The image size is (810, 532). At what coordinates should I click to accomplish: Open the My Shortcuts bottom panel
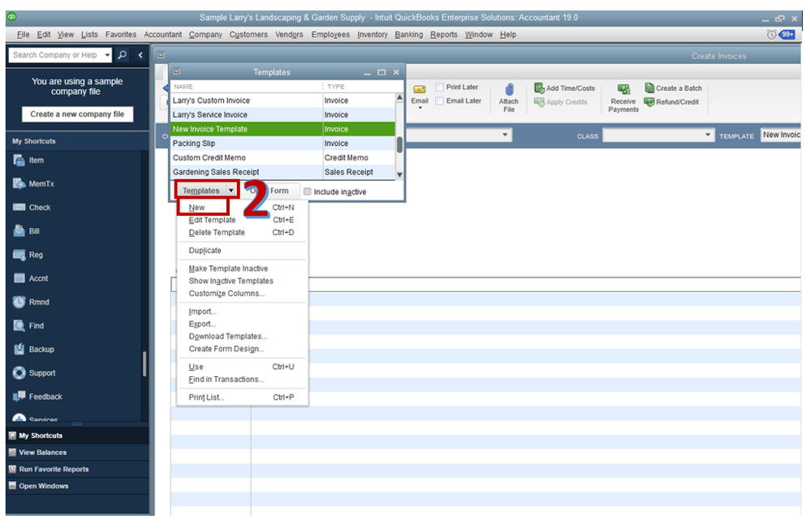click(77, 436)
